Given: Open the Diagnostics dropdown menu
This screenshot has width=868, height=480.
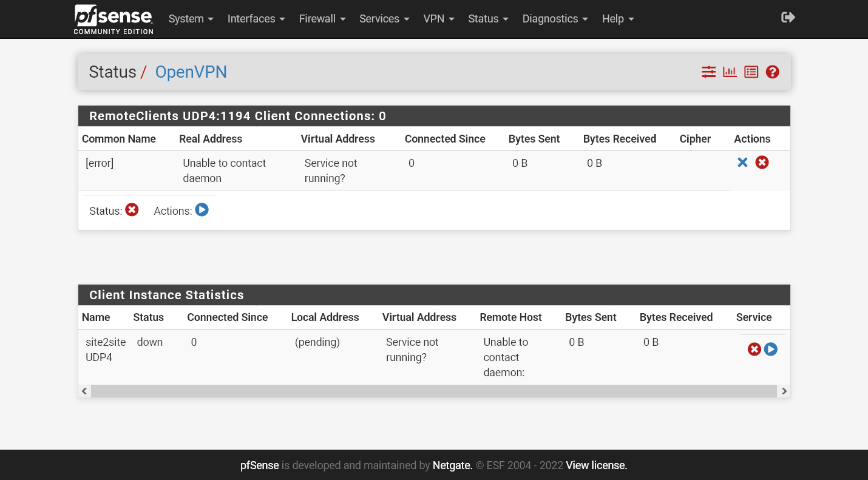Looking at the screenshot, I should click(x=554, y=19).
